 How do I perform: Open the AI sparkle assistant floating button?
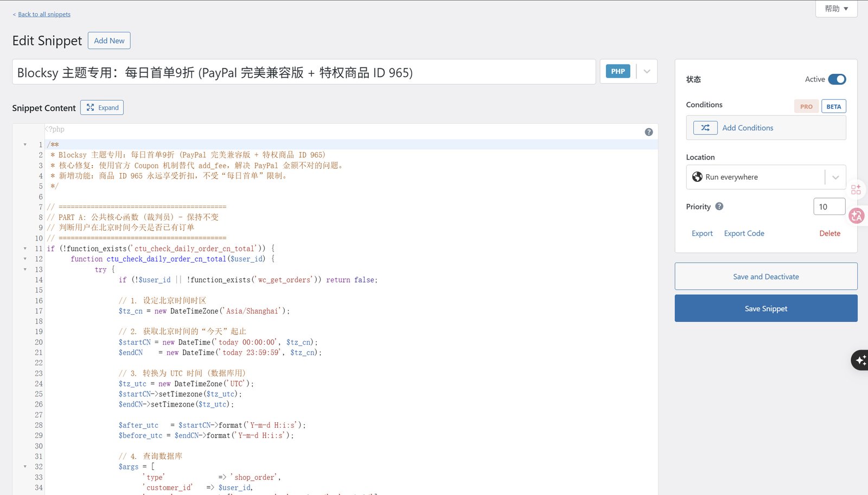click(x=860, y=360)
